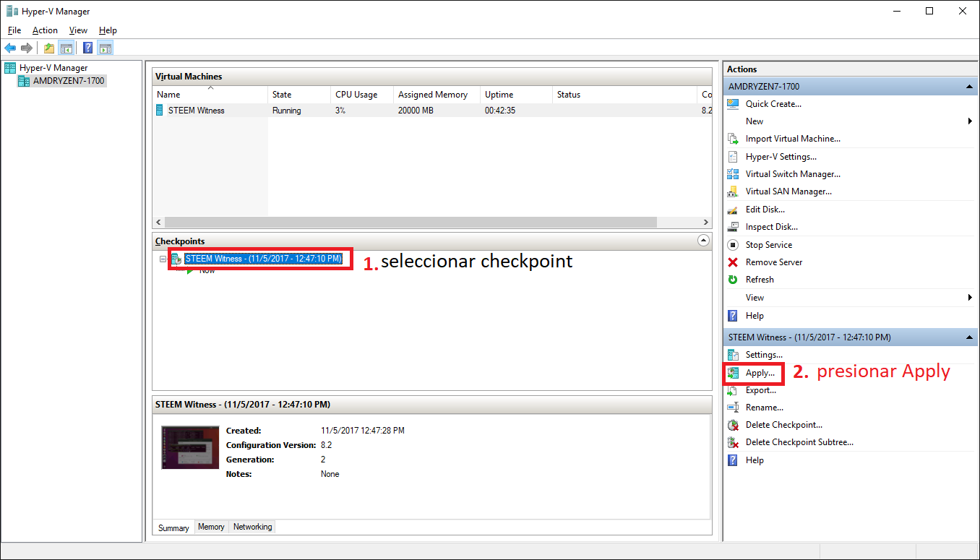Collapse the STEEM Witness checkpoint tree node

coord(163,259)
